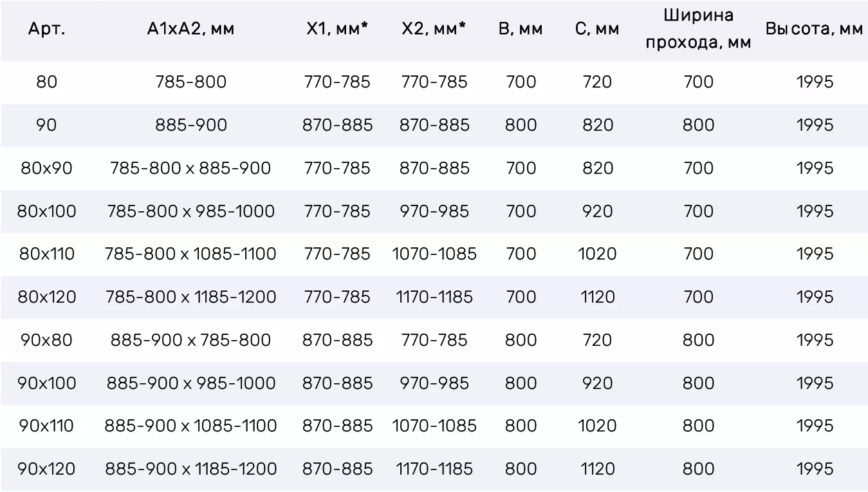This screenshot has height=492, width=868.
Task: Click the '785-800 x 1185-1200' size cell
Action: pos(190,297)
